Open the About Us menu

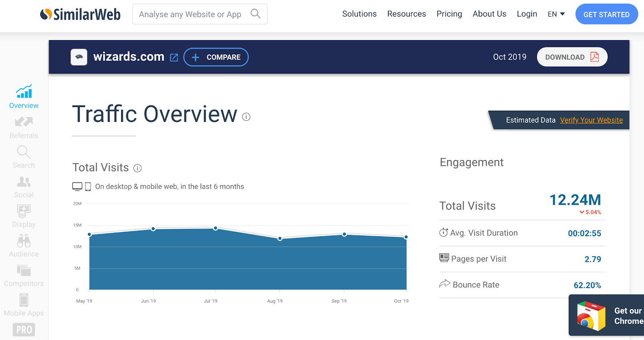[x=489, y=14]
